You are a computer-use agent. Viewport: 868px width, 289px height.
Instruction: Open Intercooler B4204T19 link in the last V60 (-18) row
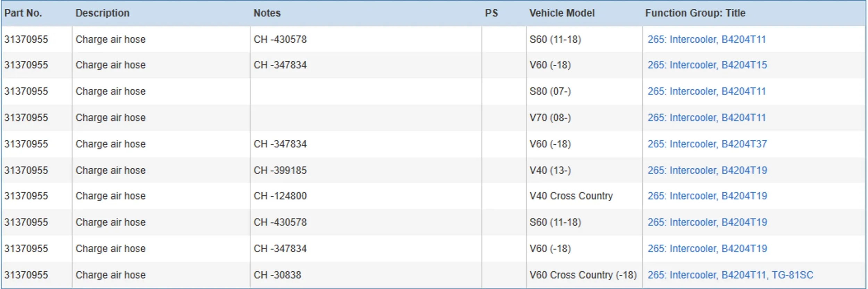tap(707, 249)
